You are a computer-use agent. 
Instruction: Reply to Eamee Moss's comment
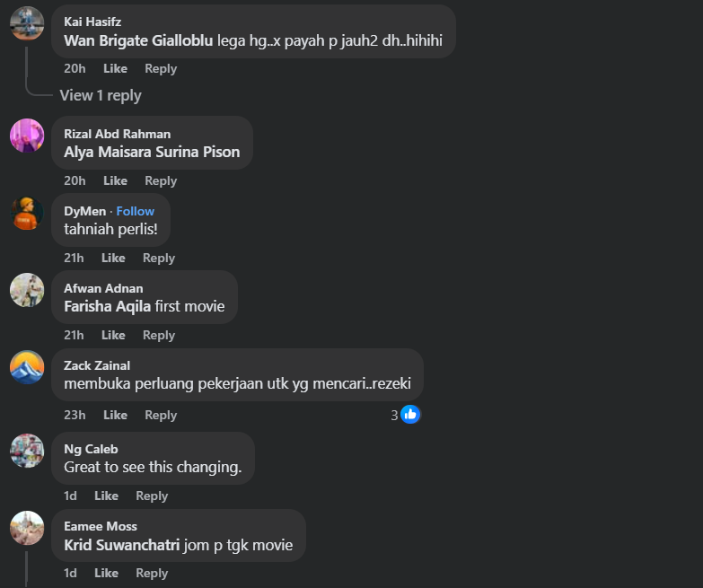tap(152, 573)
